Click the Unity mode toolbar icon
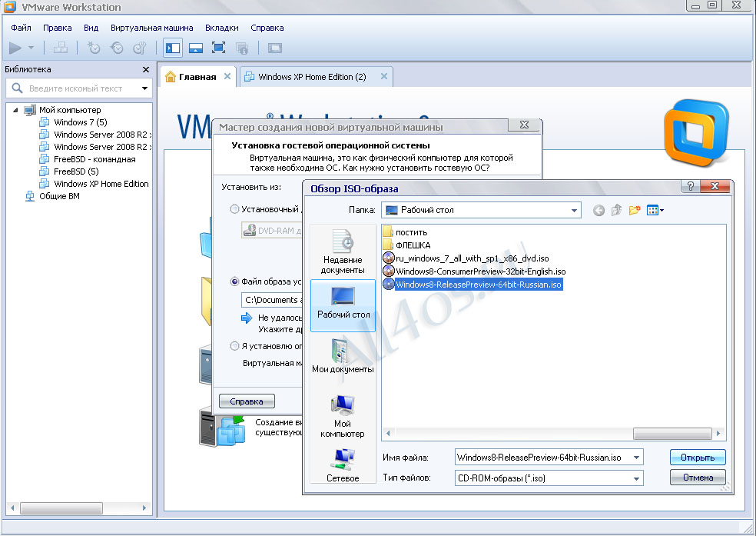The height and width of the screenshot is (536, 756). [x=241, y=48]
